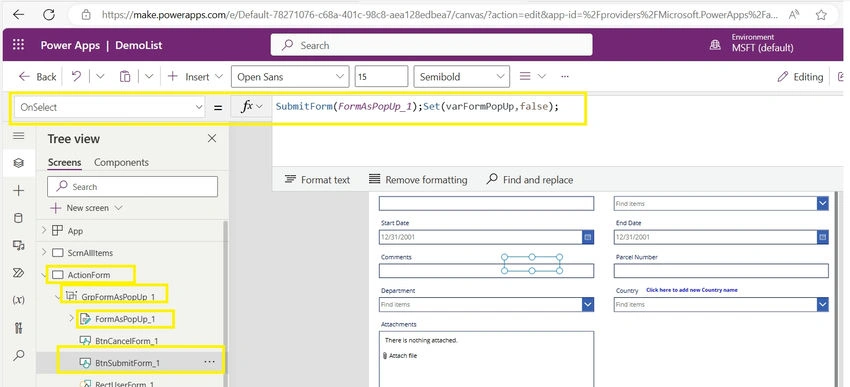Viewport: 850px width, 387px height.
Task: Reload the browser page
Action: click(49, 15)
